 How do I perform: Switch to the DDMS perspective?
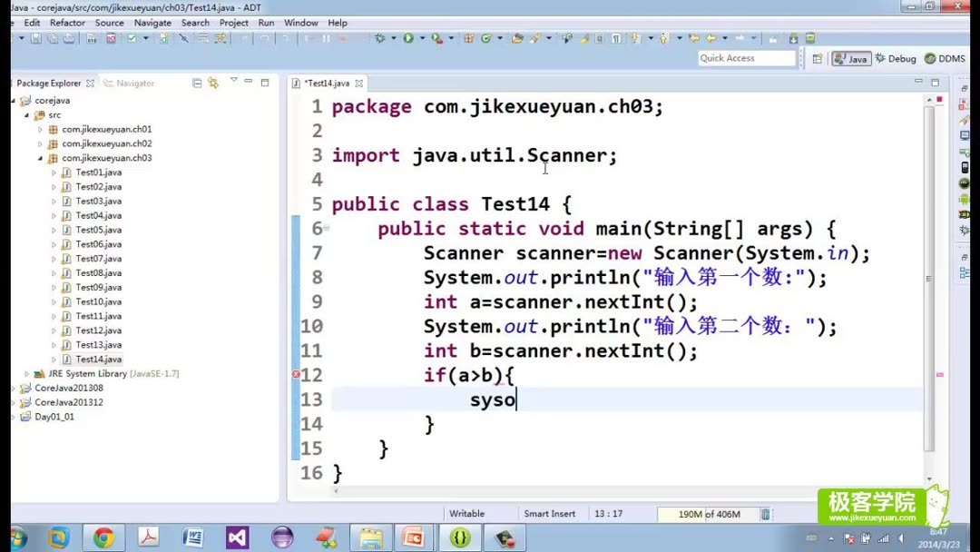point(946,58)
